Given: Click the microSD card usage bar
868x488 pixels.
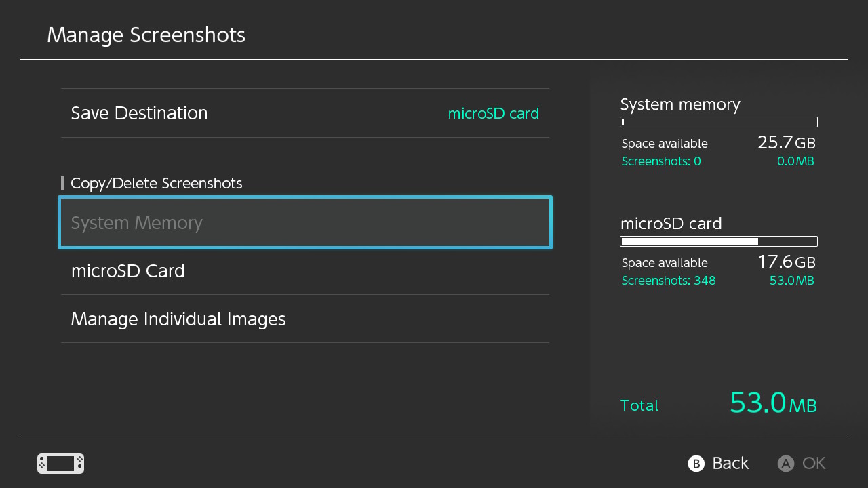Looking at the screenshot, I should 718,241.
